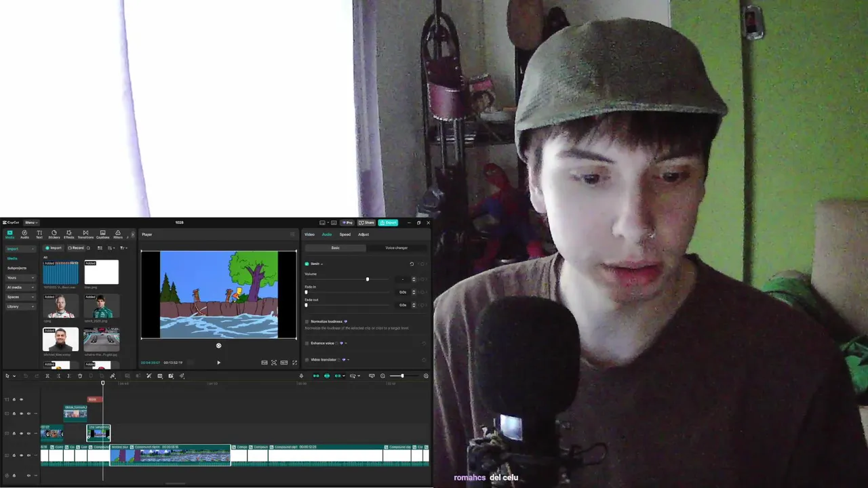Click the Import media button
Screen dimensions: 868x488
pyautogui.click(x=54, y=248)
